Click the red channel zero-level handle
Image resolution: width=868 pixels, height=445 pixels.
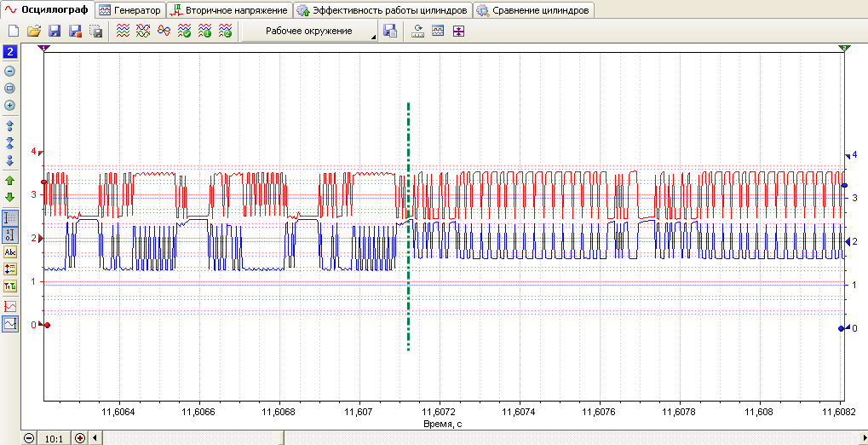click(47, 326)
